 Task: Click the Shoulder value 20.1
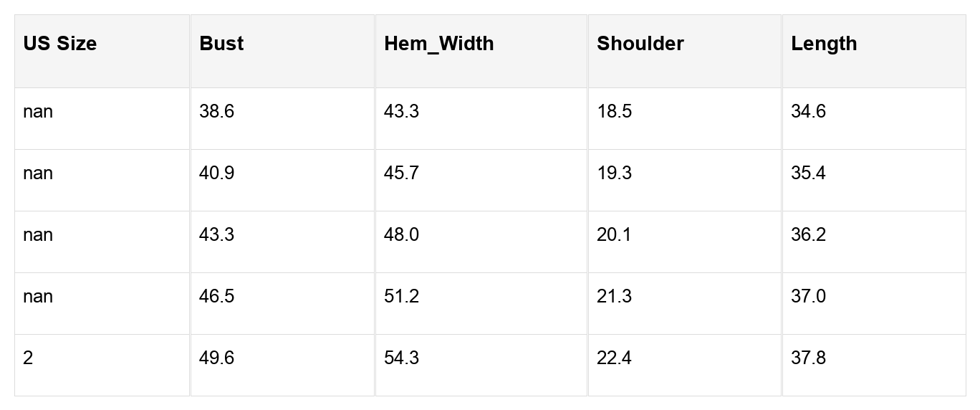pyautogui.click(x=614, y=235)
